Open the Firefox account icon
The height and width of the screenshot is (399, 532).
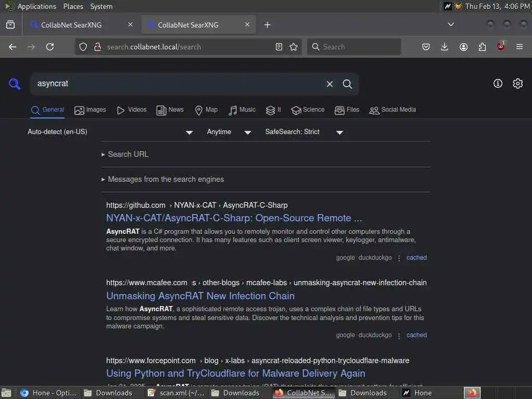[463, 47]
